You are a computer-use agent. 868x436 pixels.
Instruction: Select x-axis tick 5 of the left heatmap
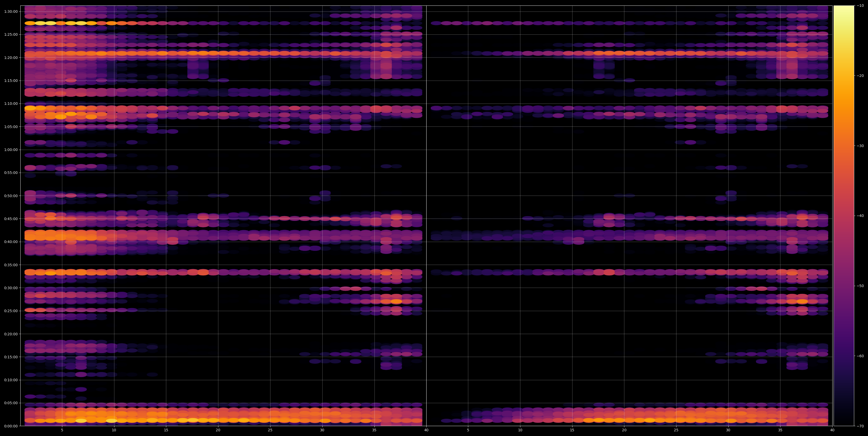point(62,430)
